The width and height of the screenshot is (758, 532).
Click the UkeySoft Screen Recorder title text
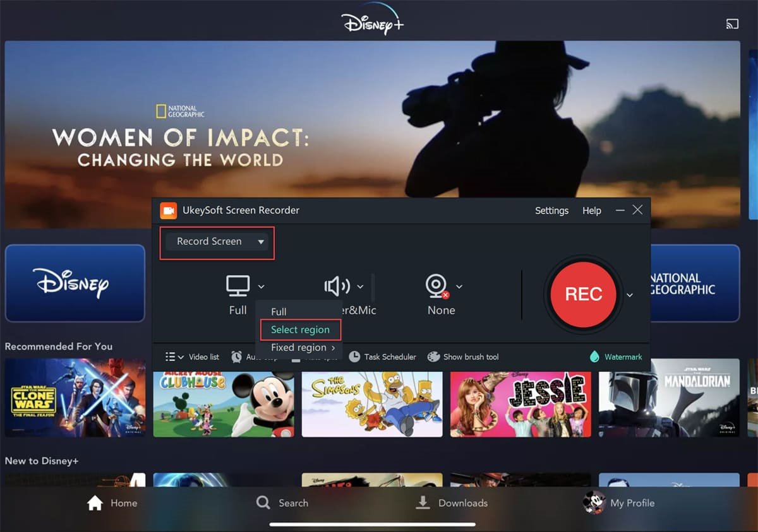pyautogui.click(x=241, y=210)
